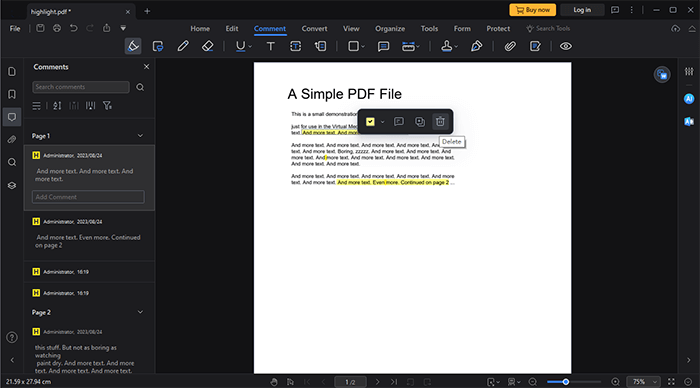Select the Stamp tool
Screen dimensions: 700x388
446,46
